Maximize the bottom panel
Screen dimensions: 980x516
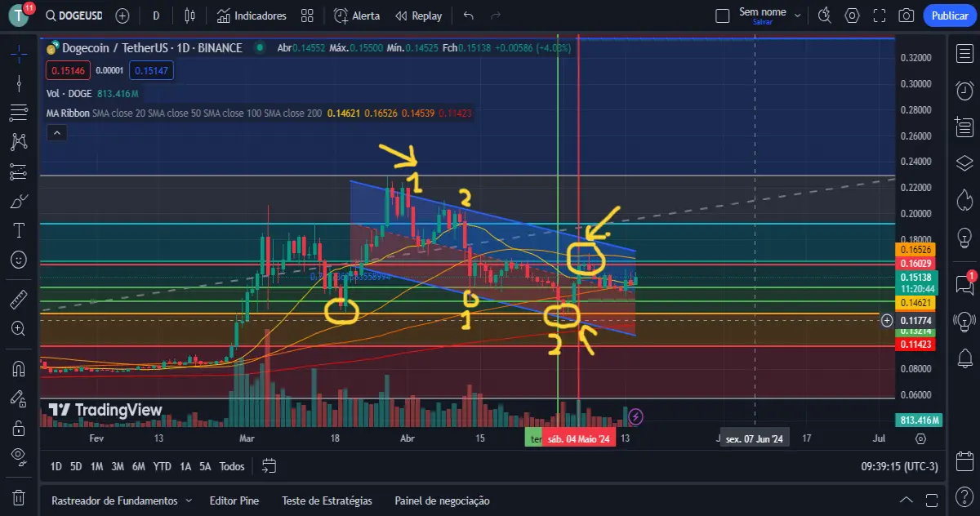click(933, 500)
